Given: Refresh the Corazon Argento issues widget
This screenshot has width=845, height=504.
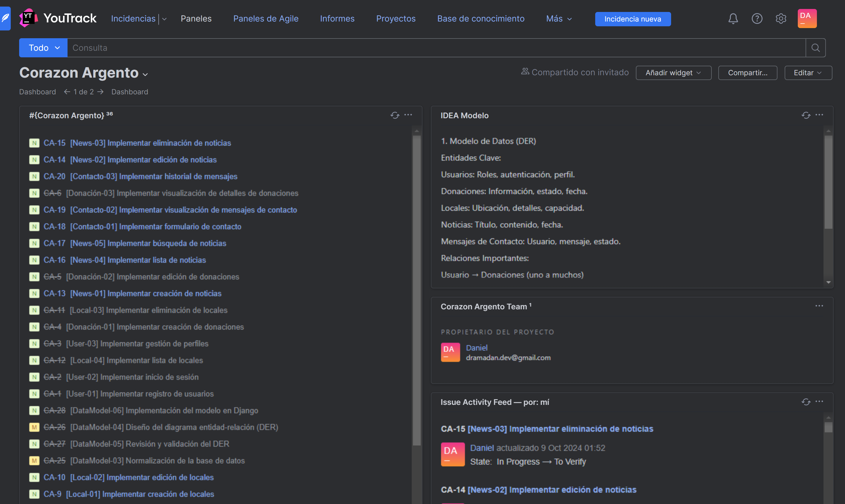Looking at the screenshot, I should [x=394, y=116].
